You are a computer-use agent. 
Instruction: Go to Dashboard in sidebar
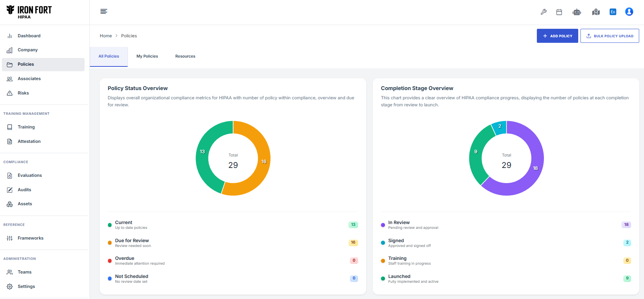[29, 36]
